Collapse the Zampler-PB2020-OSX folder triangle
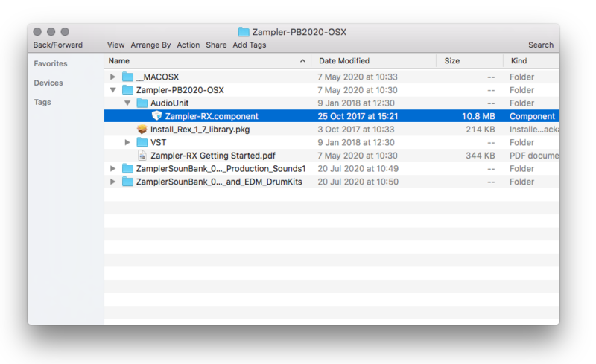 [x=113, y=90]
